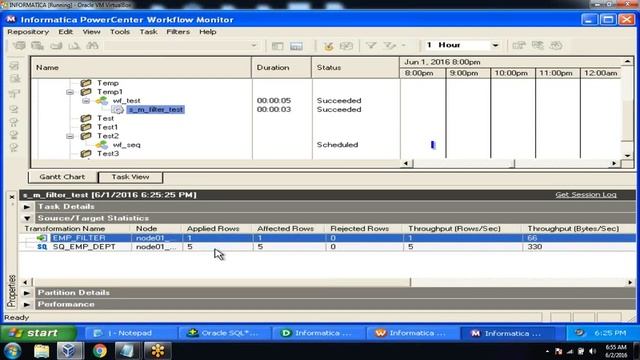The width and height of the screenshot is (640, 360).
Task: Click the XP start button
Action: click(38, 333)
